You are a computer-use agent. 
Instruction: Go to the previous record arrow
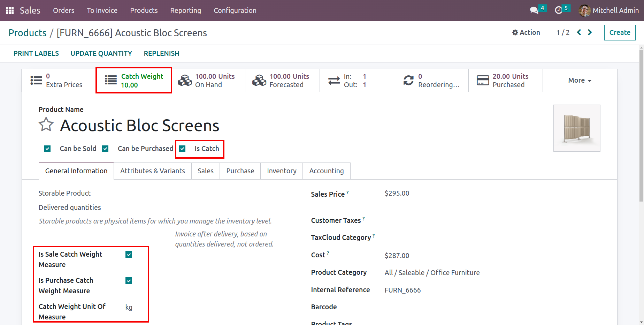579,32
